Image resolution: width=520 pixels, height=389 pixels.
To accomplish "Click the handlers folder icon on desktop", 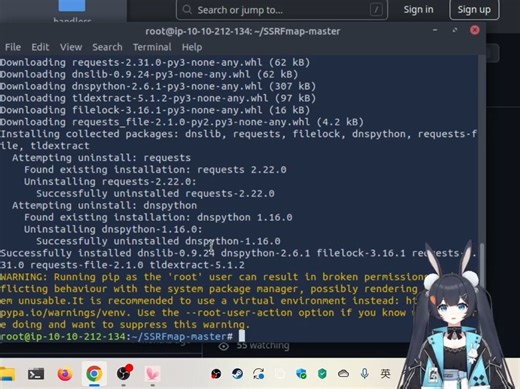I will 72,6.
